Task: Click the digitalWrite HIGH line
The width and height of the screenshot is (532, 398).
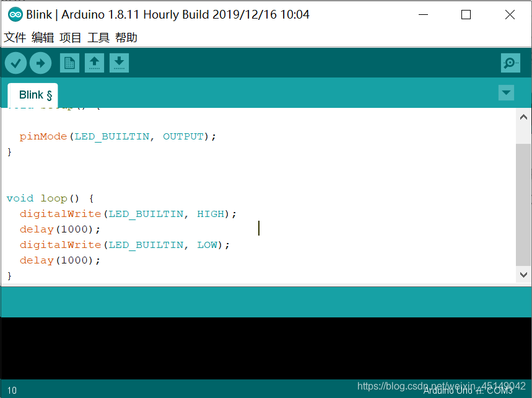Action: click(x=128, y=214)
